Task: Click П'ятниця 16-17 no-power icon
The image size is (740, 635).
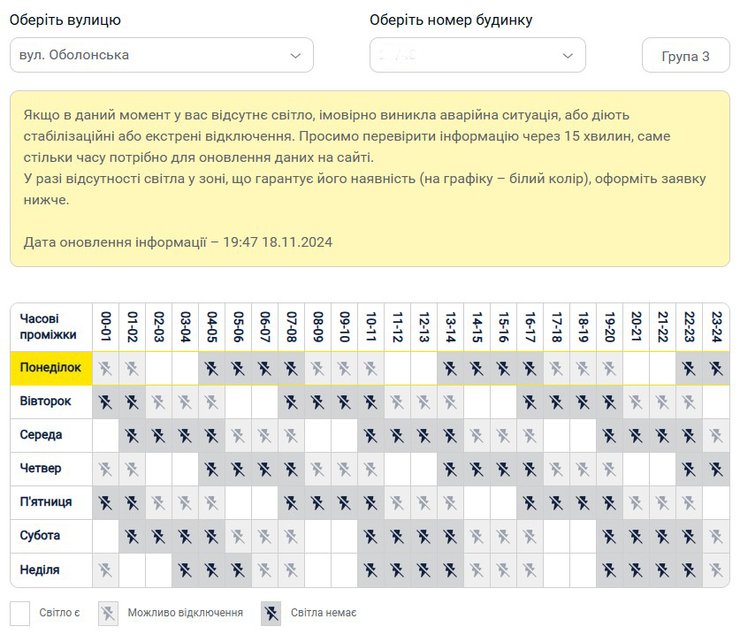Action: point(530,503)
